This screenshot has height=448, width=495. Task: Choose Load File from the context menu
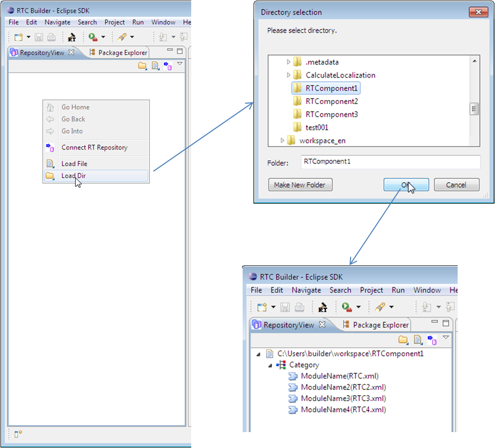coord(74,163)
